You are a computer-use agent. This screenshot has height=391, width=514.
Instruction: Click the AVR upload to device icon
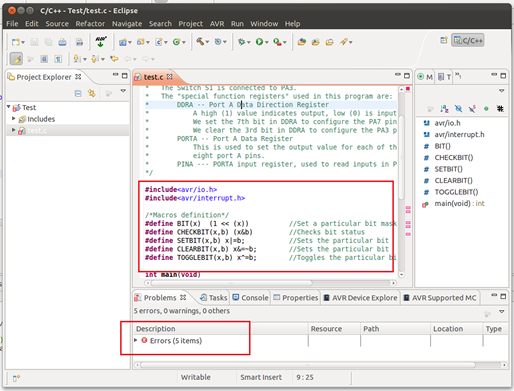click(101, 42)
